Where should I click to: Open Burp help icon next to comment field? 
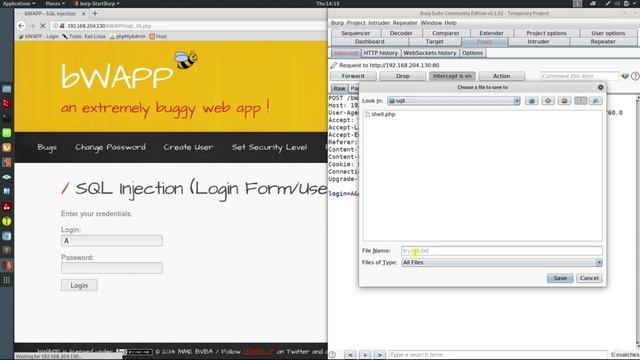click(635, 76)
